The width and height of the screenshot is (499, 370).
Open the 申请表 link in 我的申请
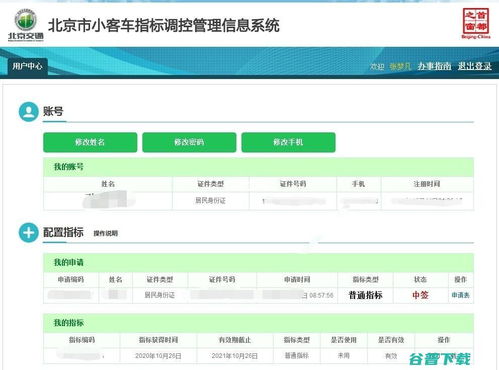click(460, 295)
